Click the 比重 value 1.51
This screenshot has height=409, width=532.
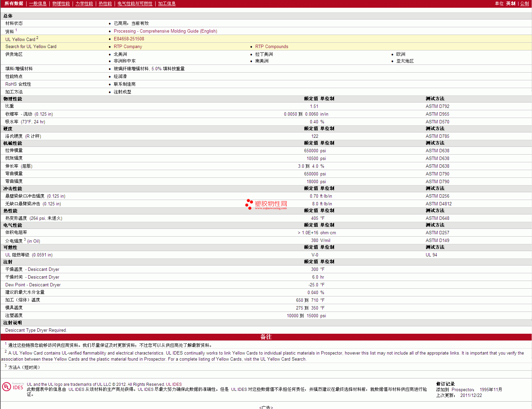314,106
